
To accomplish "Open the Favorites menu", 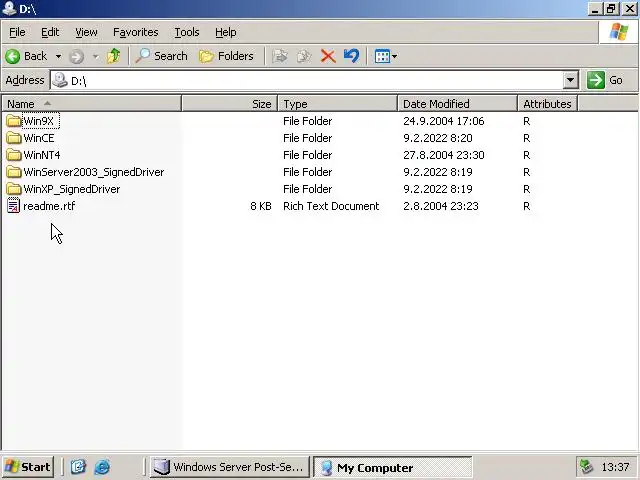I will [136, 32].
